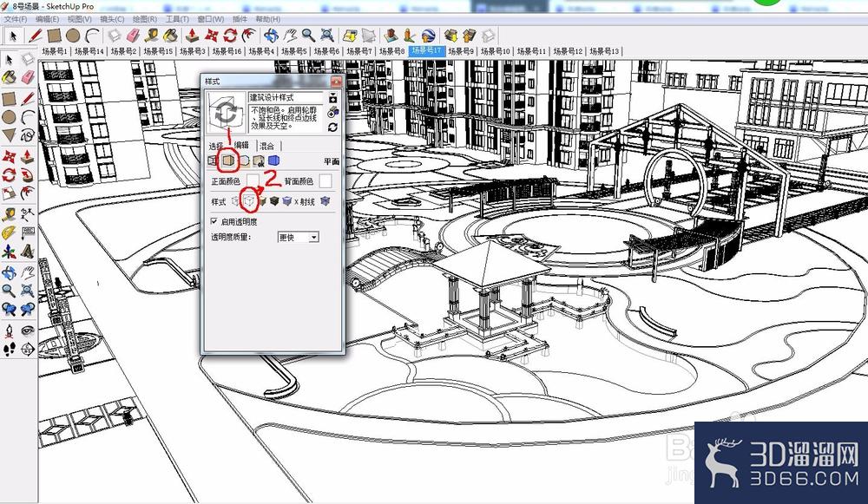Activate the Eraser tool in top toolbar
Screen dimensions: 868x504
click(x=133, y=36)
